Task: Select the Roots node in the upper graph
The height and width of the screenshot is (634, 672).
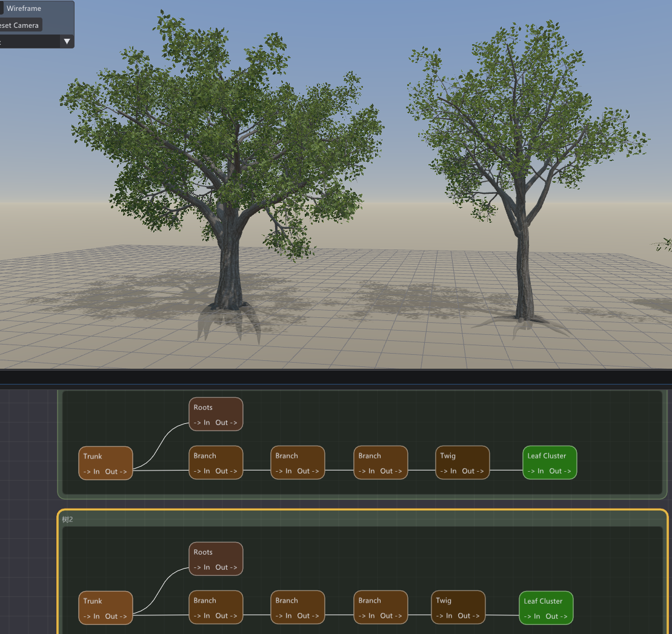Action: click(216, 414)
